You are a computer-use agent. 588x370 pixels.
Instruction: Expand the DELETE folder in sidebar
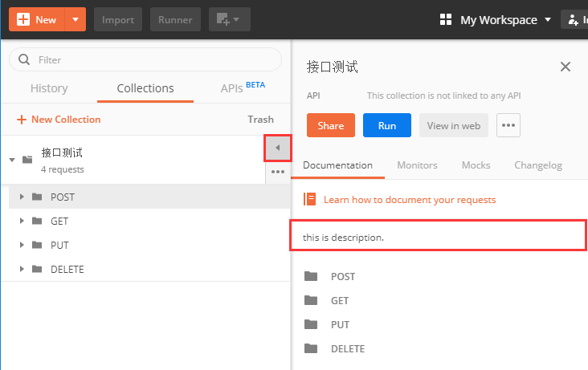click(22, 269)
